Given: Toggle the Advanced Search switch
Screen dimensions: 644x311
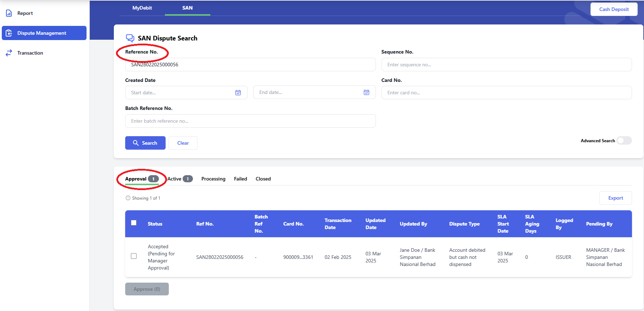Looking at the screenshot, I should (624, 140).
